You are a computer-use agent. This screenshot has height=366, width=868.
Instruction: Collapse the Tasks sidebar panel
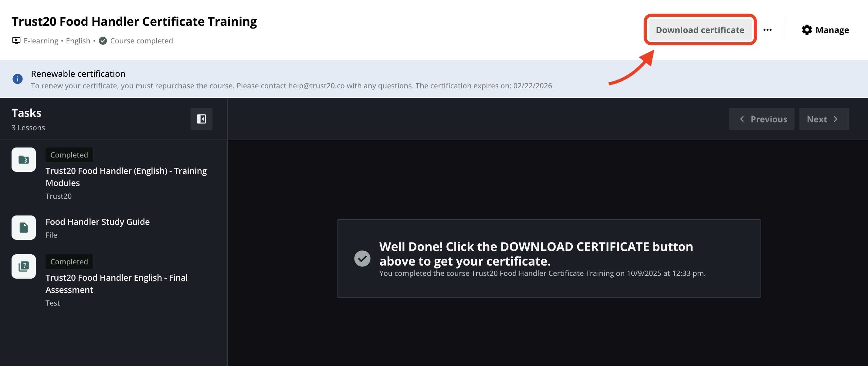201,119
